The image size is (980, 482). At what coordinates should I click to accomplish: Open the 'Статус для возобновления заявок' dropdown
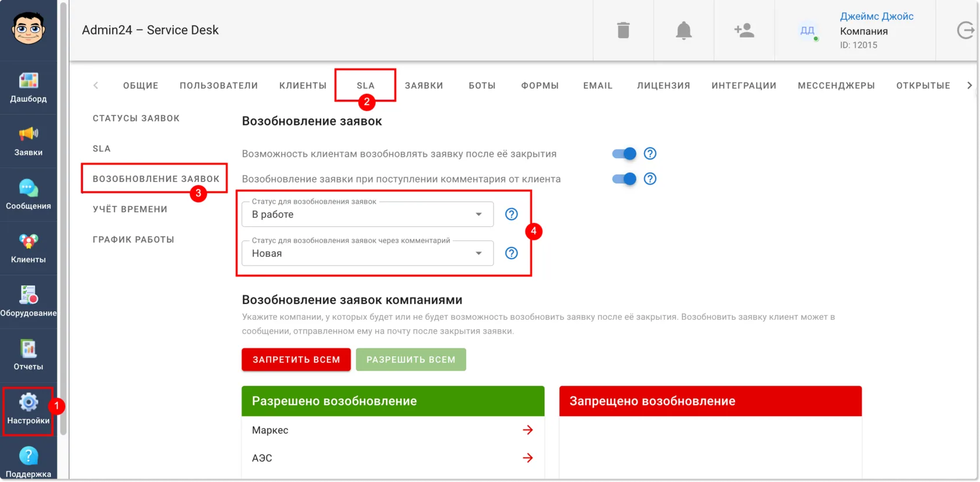(x=367, y=214)
